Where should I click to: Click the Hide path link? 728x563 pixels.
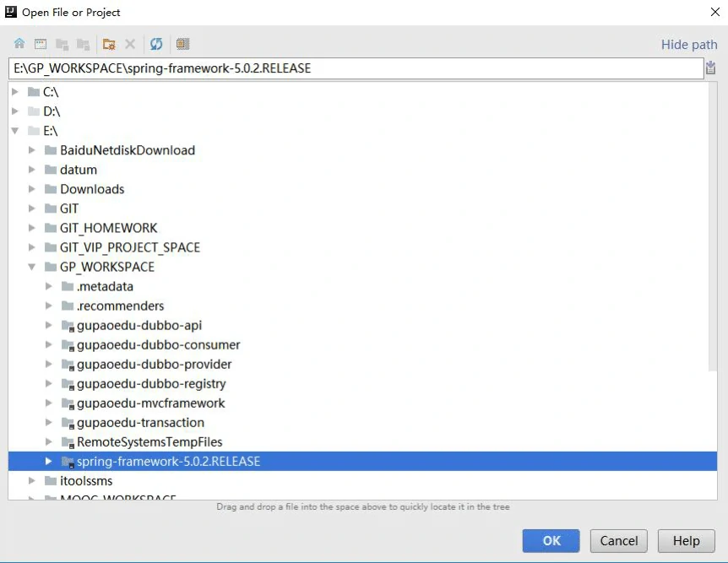point(689,45)
